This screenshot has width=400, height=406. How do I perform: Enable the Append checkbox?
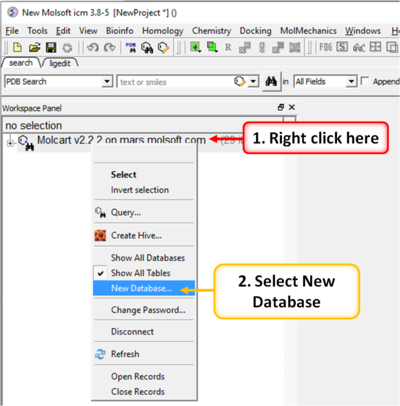[x=365, y=81]
